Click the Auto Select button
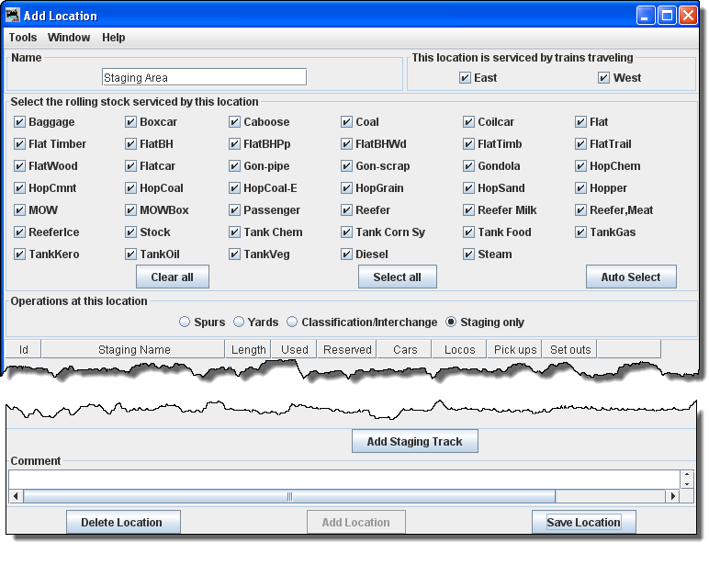 (x=630, y=277)
